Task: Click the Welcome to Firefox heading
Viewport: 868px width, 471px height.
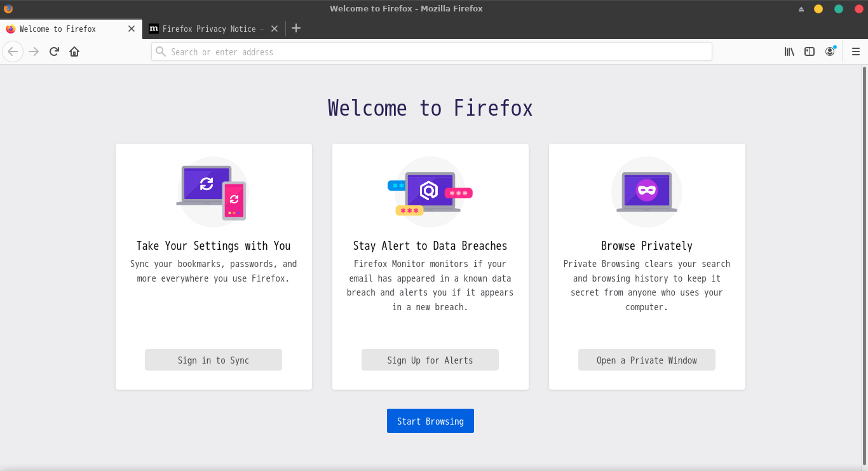Action: [x=430, y=107]
